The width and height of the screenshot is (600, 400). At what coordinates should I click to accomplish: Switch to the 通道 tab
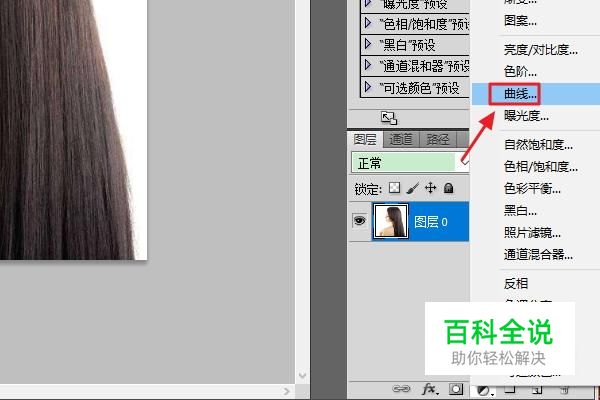pyautogui.click(x=401, y=140)
